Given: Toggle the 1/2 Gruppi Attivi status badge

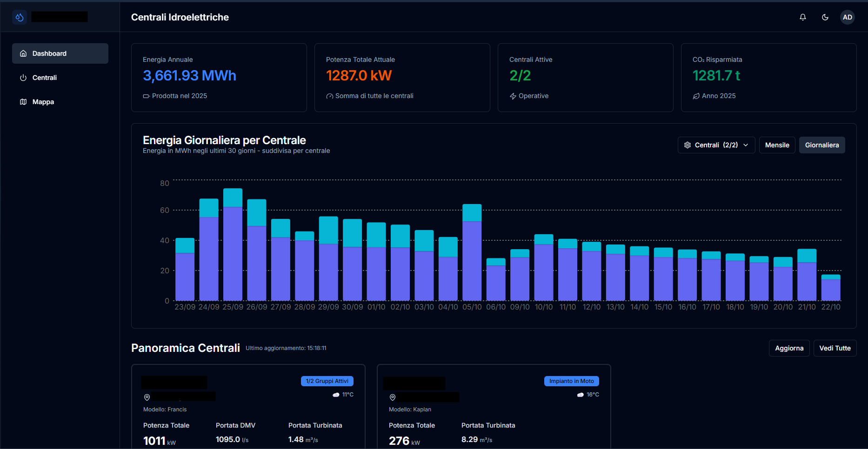Looking at the screenshot, I should coord(327,381).
